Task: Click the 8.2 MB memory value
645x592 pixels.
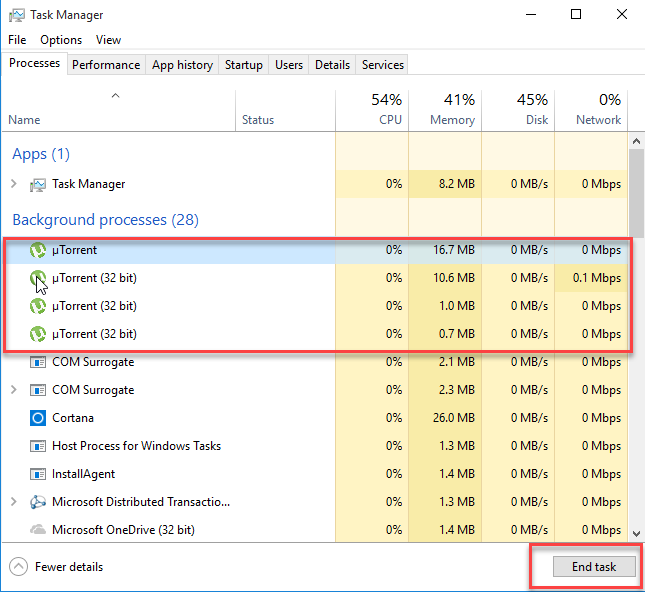Action: point(457,184)
